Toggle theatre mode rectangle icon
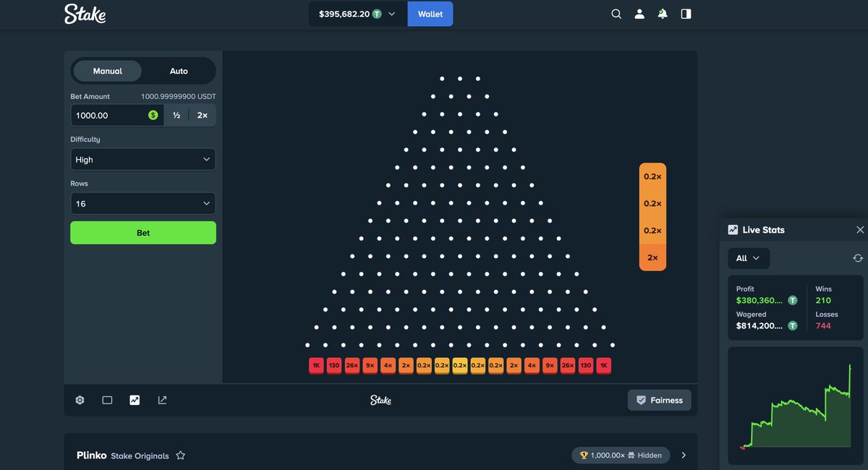Screen dimensions: 868x470 click(x=107, y=400)
